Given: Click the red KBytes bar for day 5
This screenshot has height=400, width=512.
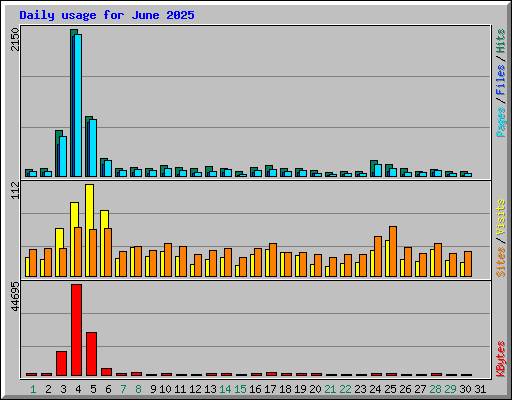Looking at the screenshot, I should pos(91,354).
